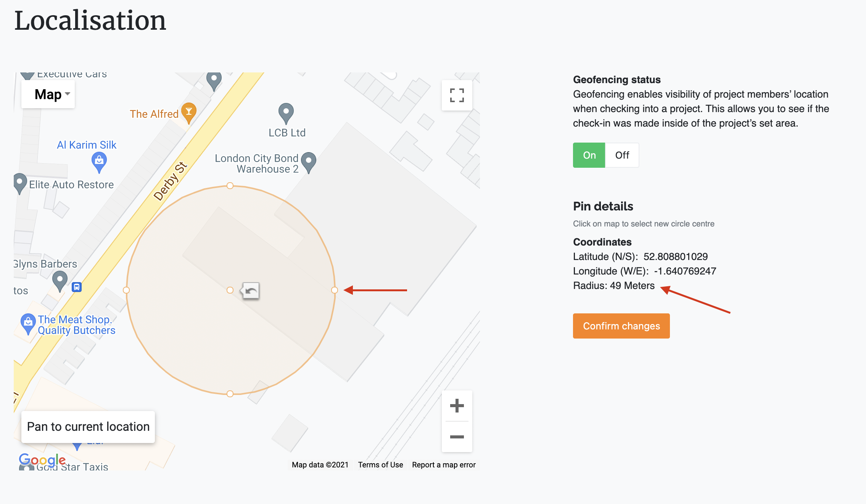Click the undo circle edit icon
Viewport: 866px width, 504px height.
[x=250, y=291]
